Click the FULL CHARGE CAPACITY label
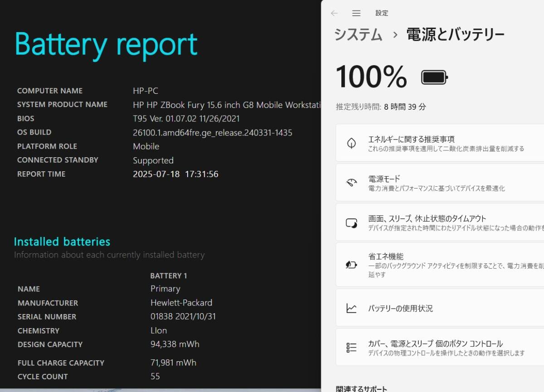This screenshot has width=544, height=392. (x=61, y=363)
